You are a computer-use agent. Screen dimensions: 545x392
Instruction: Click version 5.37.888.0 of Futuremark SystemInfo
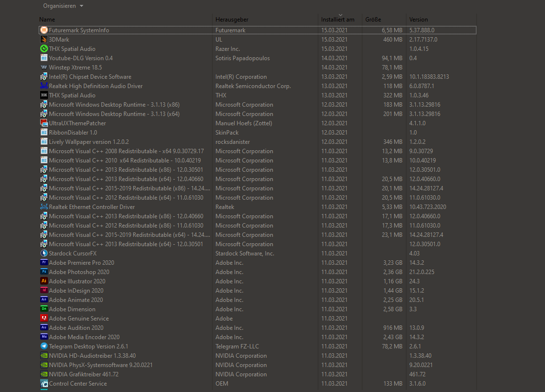pyautogui.click(x=422, y=30)
